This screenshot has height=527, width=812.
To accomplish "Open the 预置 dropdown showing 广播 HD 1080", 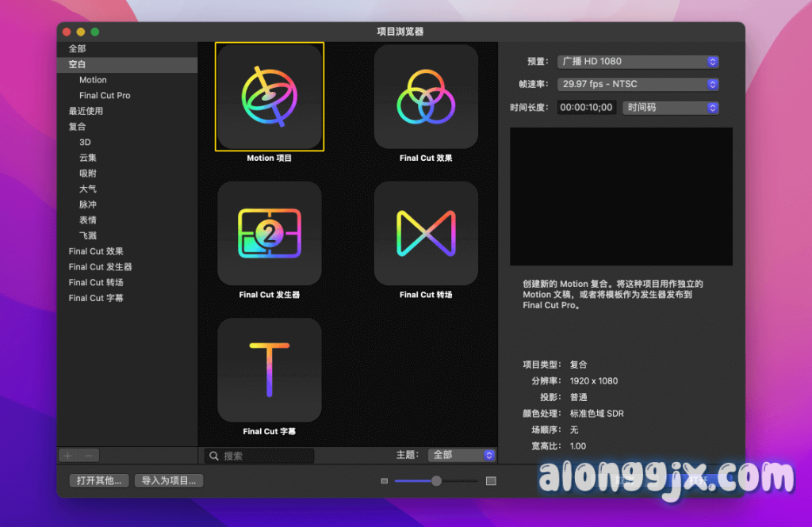I will 638,62.
